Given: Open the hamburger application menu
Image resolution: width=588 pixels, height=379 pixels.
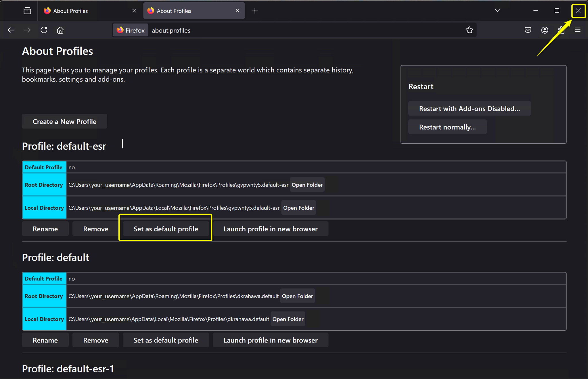Looking at the screenshot, I should [577, 30].
